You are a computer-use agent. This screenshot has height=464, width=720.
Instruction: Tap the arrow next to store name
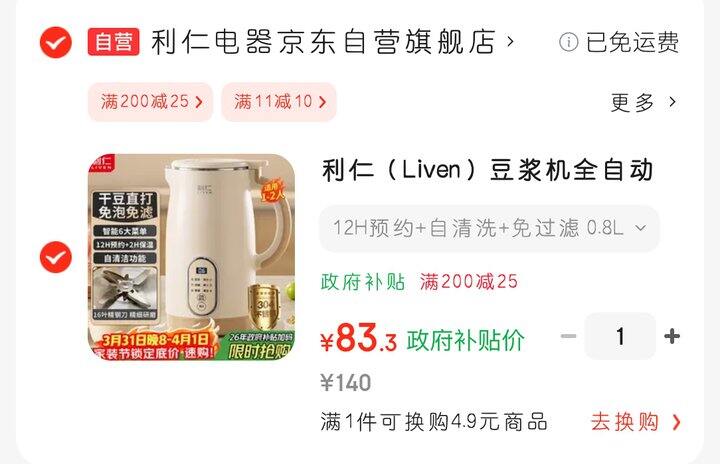pos(510,42)
